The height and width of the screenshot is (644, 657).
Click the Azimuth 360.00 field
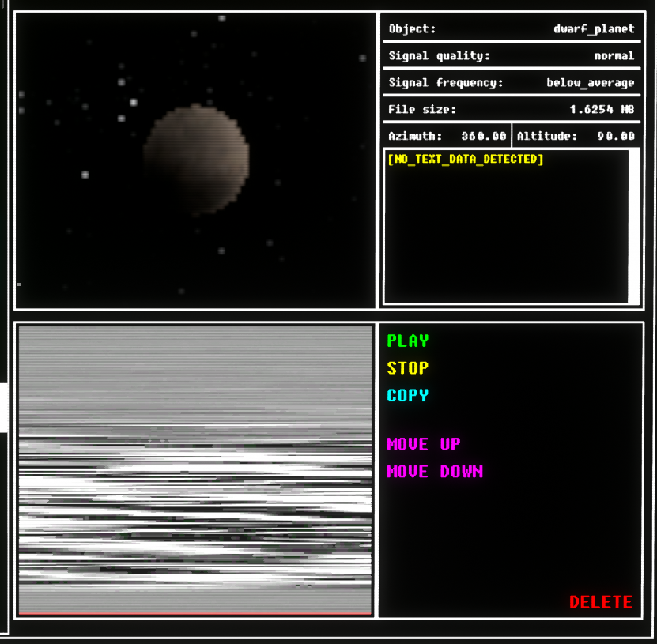click(447, 136)
